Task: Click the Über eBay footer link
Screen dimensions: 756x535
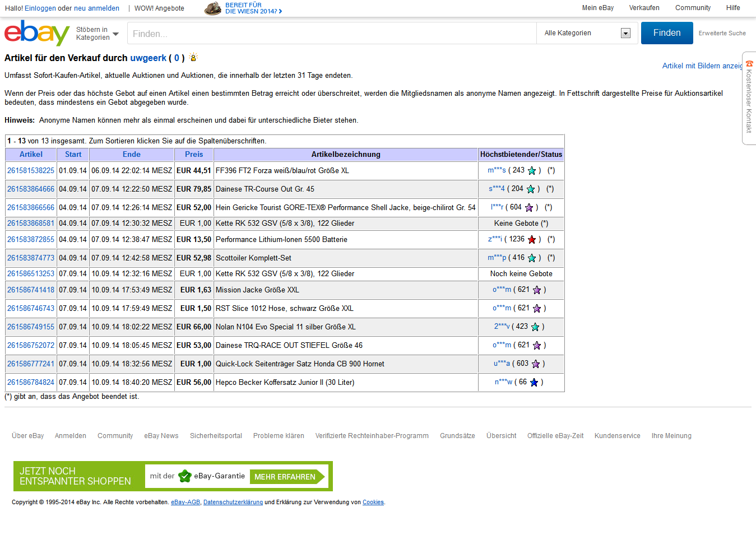Action: [x=27, y=436]
